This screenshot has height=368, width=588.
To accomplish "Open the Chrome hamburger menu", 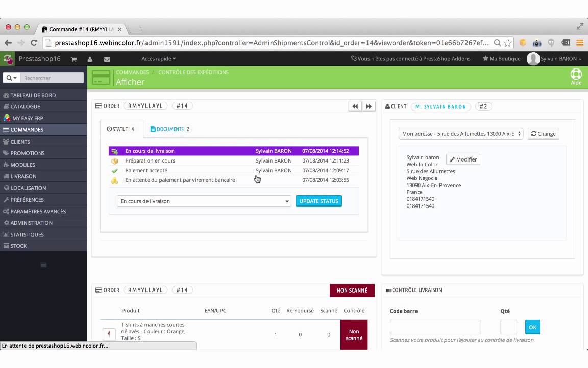I will [580, 43].
